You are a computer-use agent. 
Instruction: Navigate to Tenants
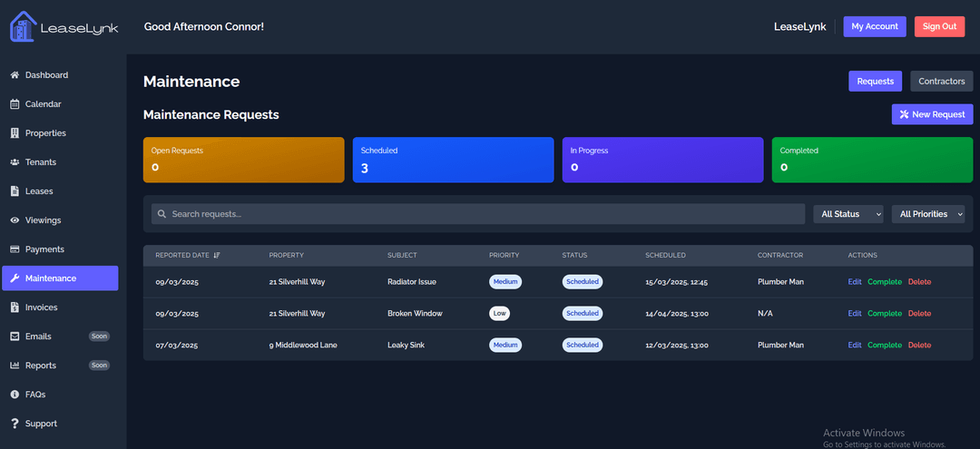coord(60,162)
